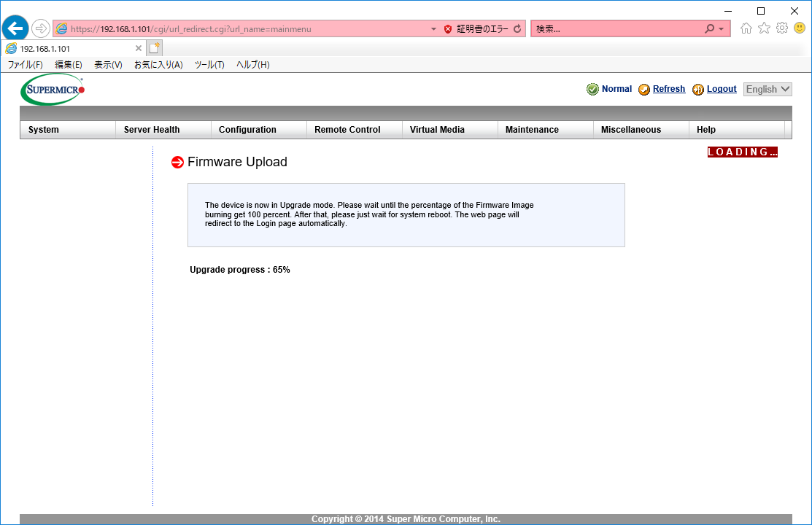Open the search provider dropdown arrow
The width and height of the screenshot is (812, 525).
[722, 29]
